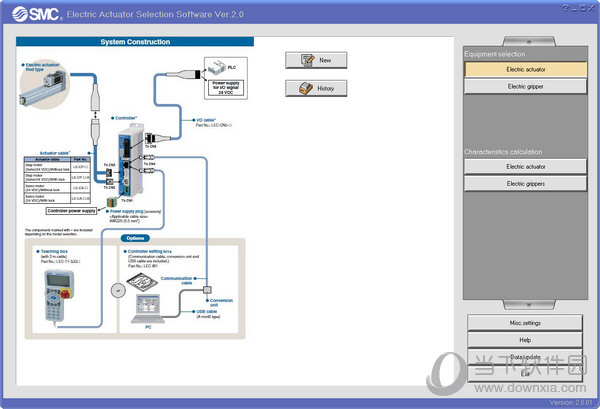Click the 'Controller power supply' label box

71,211
